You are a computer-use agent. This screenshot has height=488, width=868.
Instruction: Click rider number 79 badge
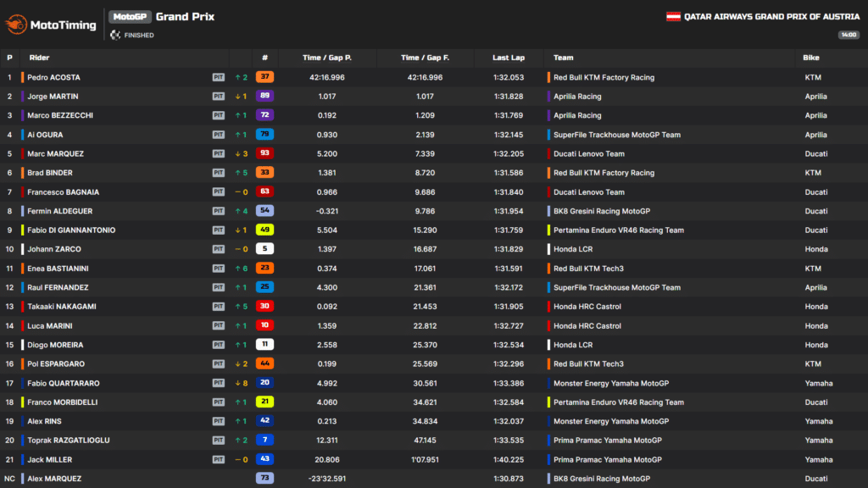[264, 134]
